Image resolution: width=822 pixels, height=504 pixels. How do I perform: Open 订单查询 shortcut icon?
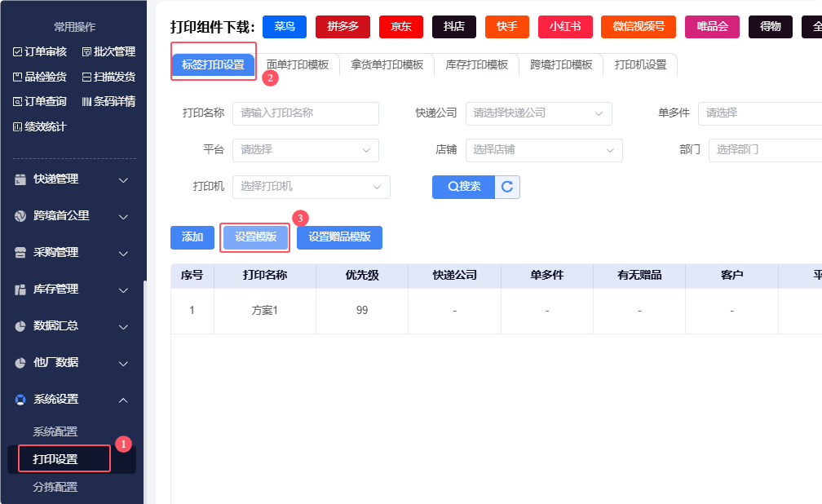pyautogui.click(x=17, y=102)
